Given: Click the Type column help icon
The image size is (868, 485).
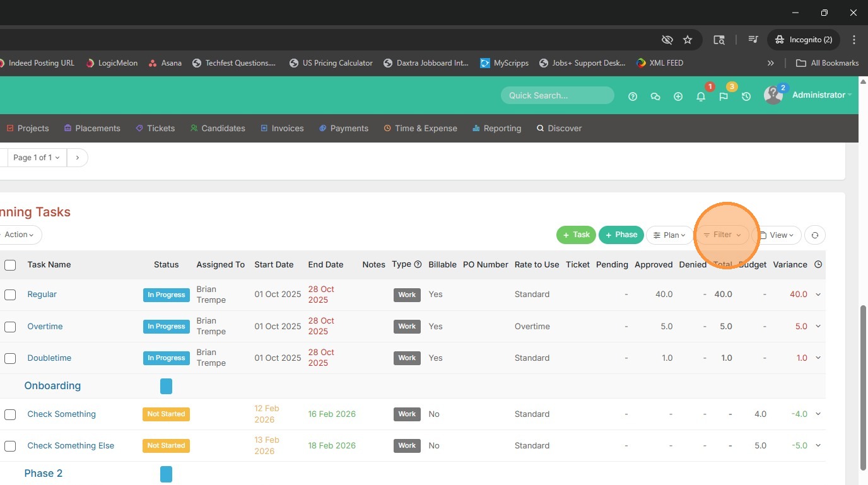Looking at the screenshot, I should [418, 265].
